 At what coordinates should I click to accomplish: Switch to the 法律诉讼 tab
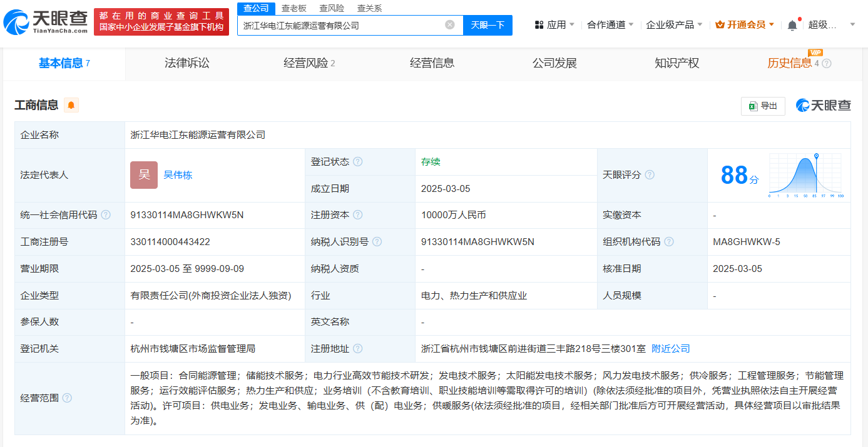pyautogui.click(x=187, y=63)
